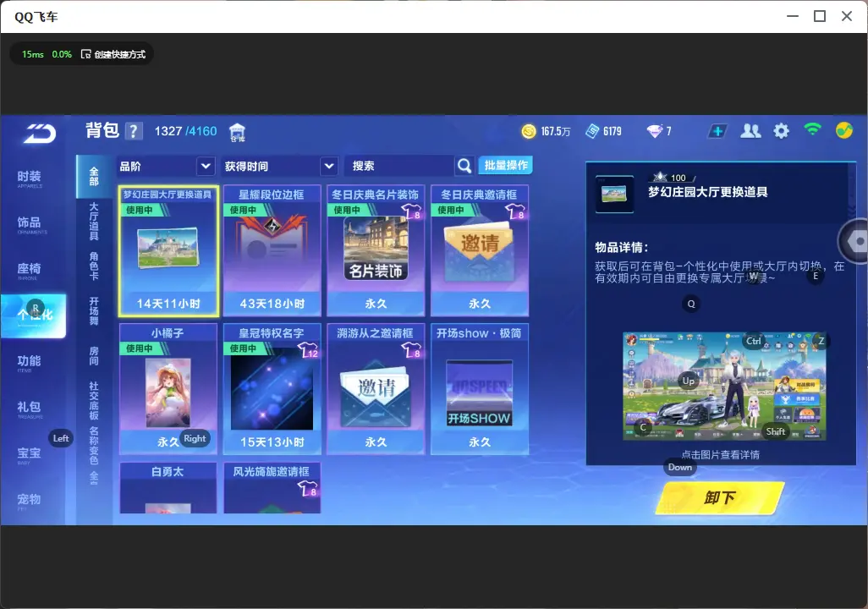Select the 开场show·极简 item card
Screen dimensions: 868x609
(x=480, y=388)
